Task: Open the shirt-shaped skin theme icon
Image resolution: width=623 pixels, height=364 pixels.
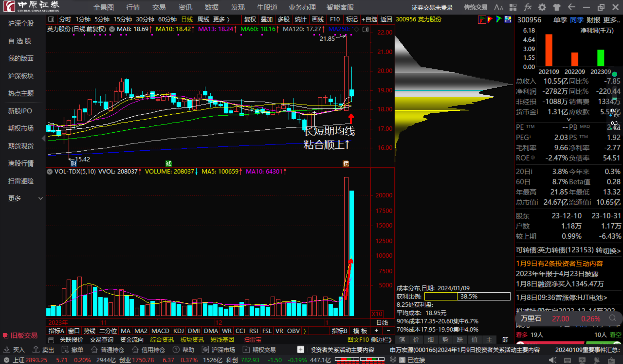Action: click(557, 7)
